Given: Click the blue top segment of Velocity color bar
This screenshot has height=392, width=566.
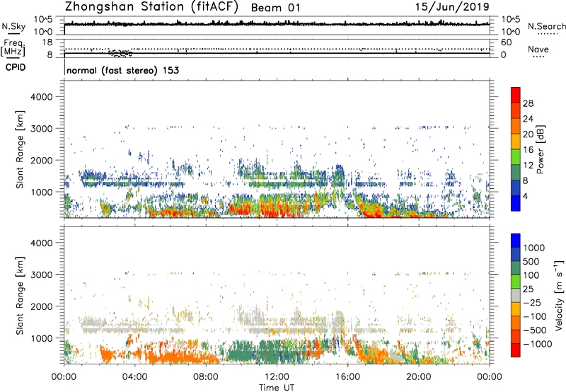Looking at the screenshot, I should 516,241.
